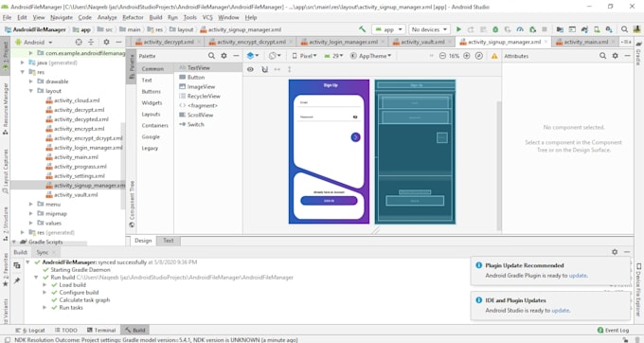Select RecyclerView in the palette
This screenshot has height=343, width=644.
[x=204, y=96]
